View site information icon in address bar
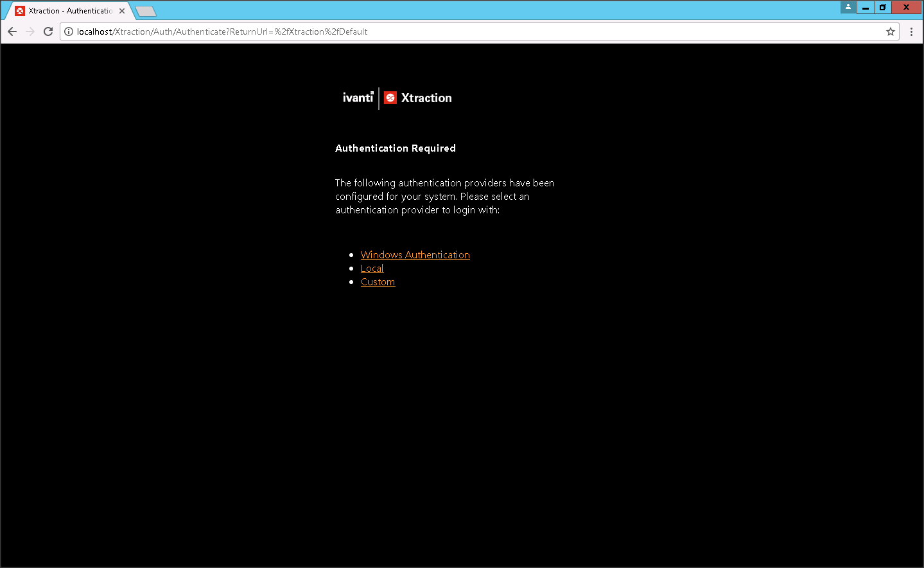 pyautogui.click(x=69, y=31)
